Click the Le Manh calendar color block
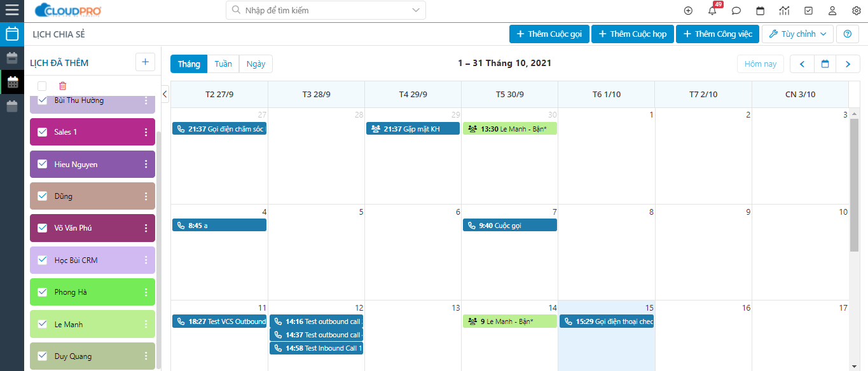 (95, 324)
